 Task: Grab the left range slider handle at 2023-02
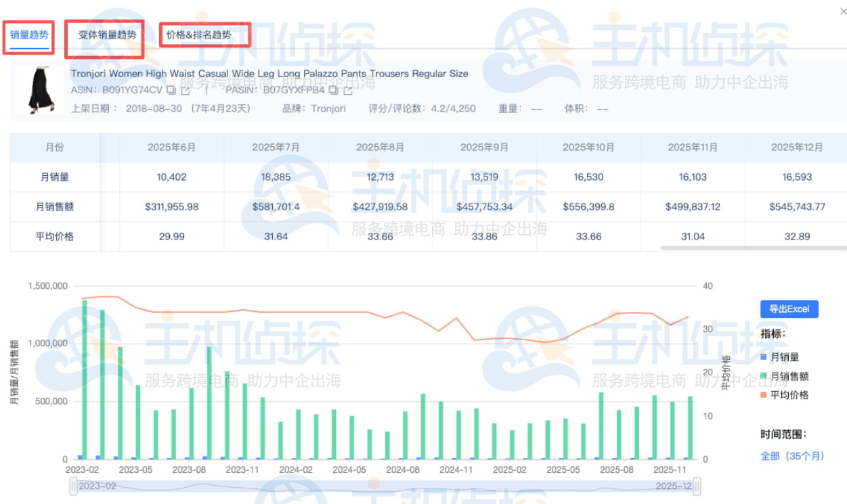[x=74, y=486]
